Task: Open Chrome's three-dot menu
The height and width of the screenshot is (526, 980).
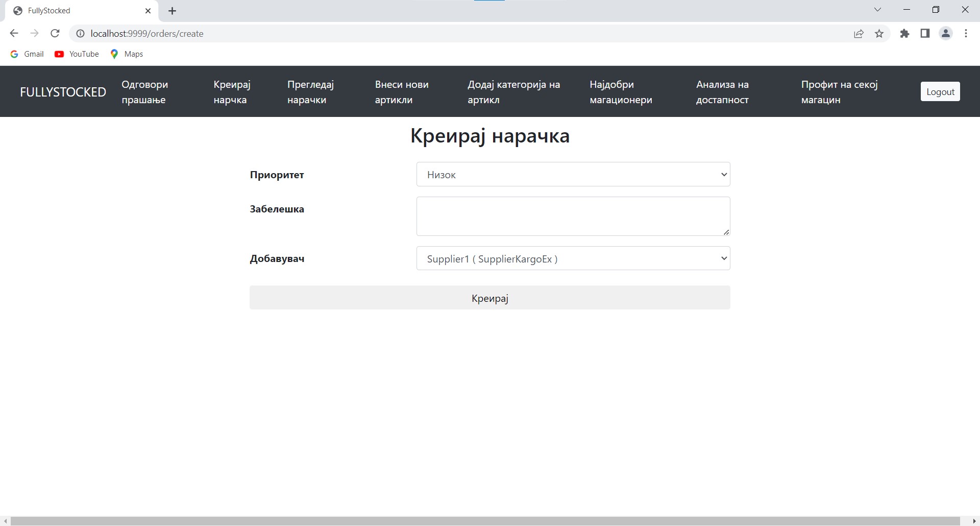Action: pos(966,34)
